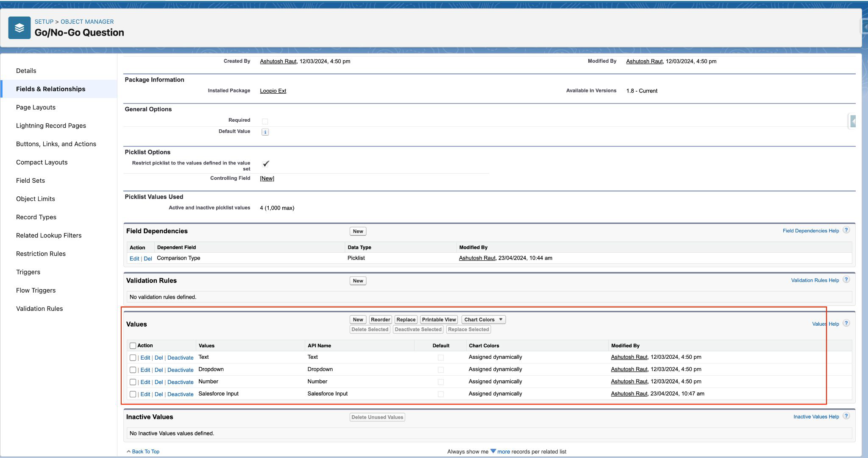The width and height of the screenshot is (868, 458).
Task: Check the checkbox for Salesforce Input row
Action: click(x=133, y=394)
